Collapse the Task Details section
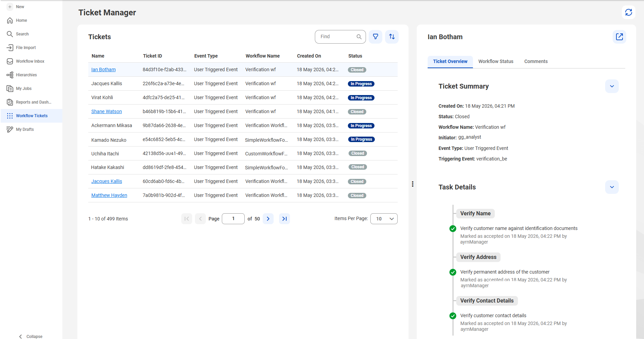Viewport: 644px width, 339px height. coord(612,187)
